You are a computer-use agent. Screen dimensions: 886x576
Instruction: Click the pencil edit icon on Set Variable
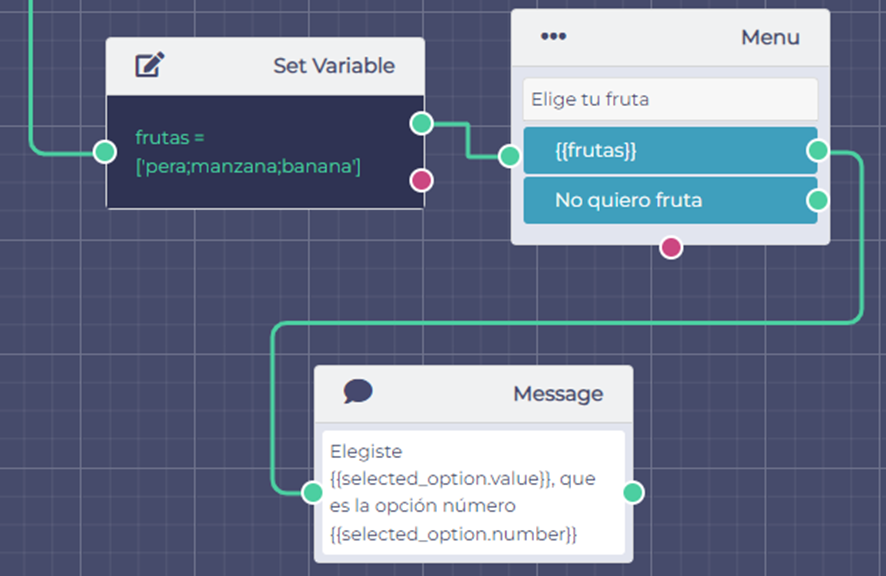[x=150, y=66]
